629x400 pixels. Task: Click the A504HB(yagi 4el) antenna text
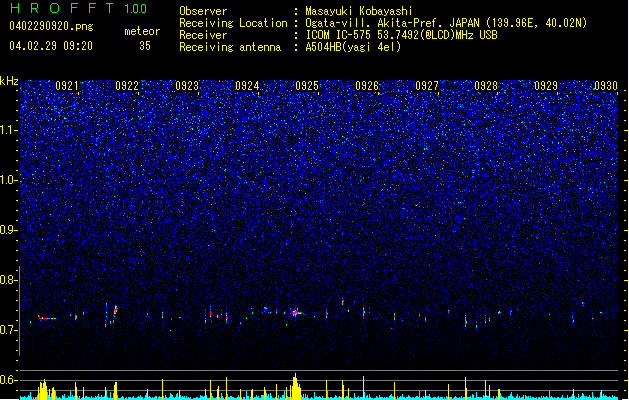click(x=353, y=47)
